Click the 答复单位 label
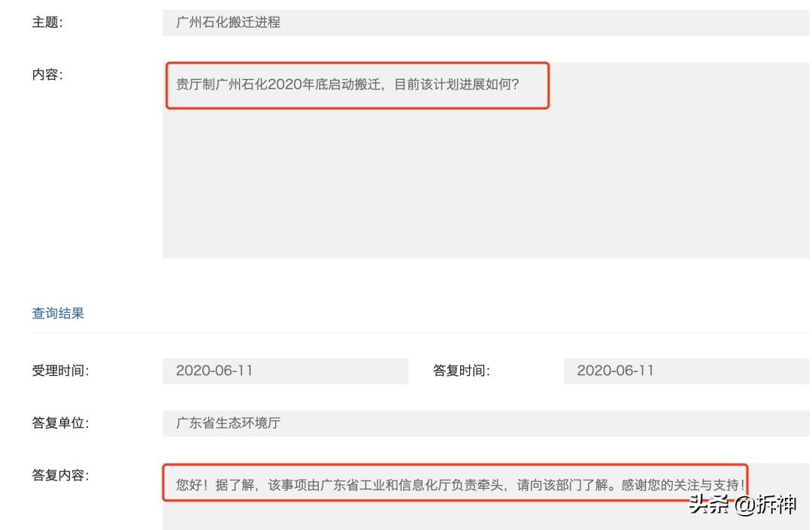This screenshot has height=530, width=812. click(61, 422)
